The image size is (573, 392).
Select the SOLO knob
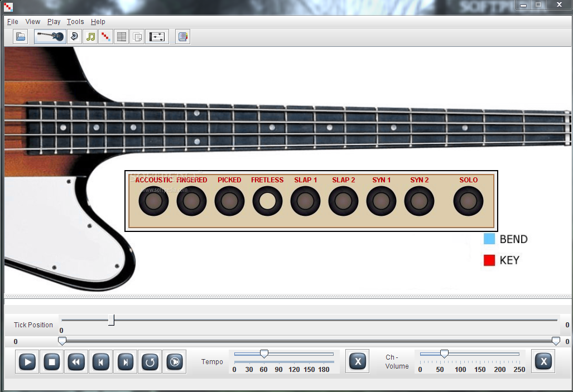pos(468,201)
